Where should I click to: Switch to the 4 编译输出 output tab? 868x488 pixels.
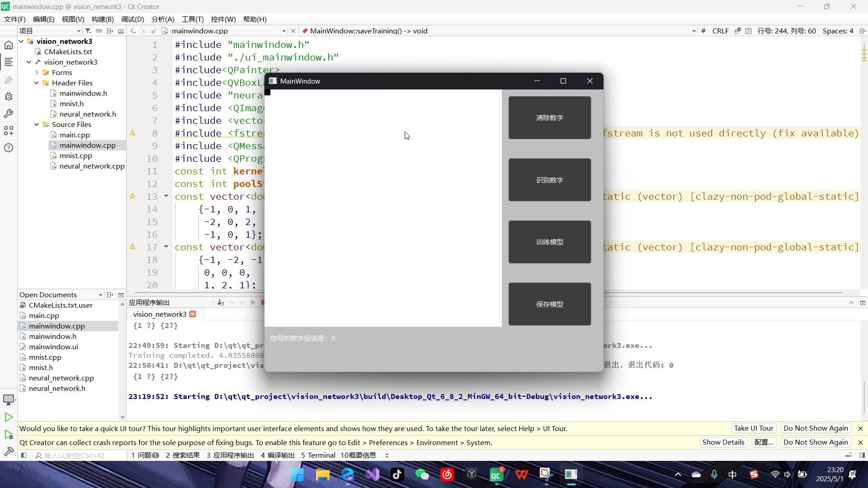click(x=278, y=455)
